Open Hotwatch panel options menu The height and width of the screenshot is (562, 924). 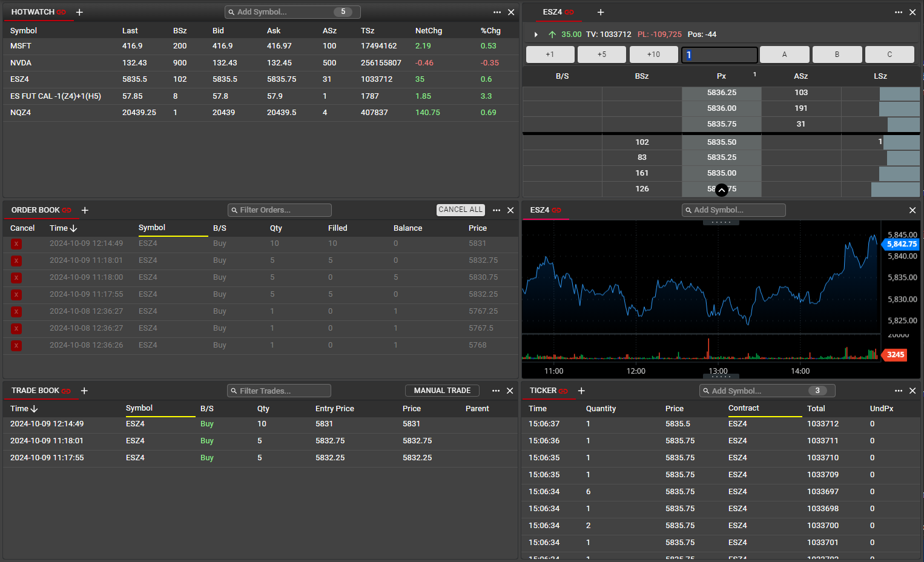pyautogui.click(x=497, y=12)
